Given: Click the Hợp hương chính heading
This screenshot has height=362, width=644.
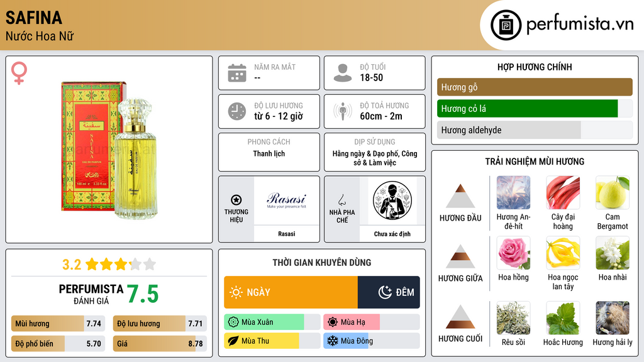Looking at the screenshot, I should (x=535, y=67).
